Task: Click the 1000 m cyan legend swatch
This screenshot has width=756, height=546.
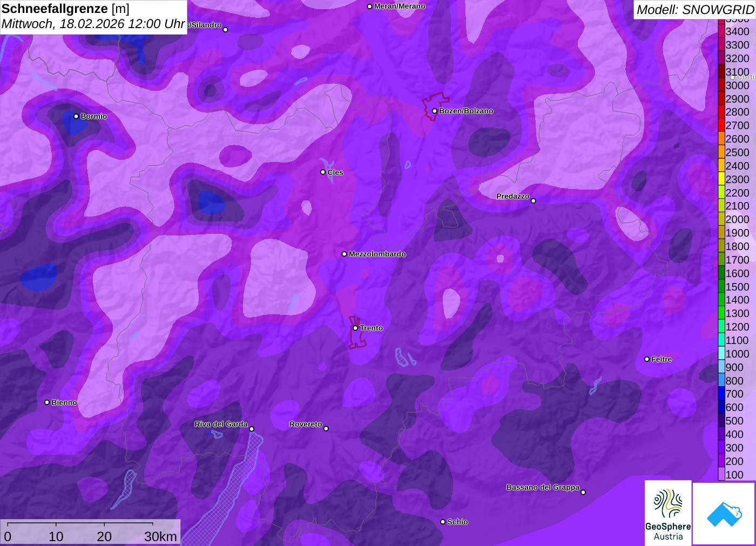Action: point(721,354)
